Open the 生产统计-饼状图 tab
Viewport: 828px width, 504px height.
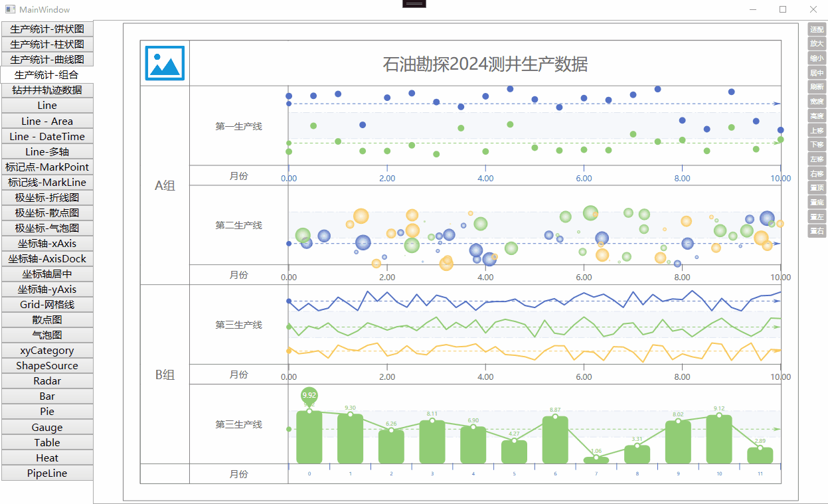pyautogui.click(x=47, y=29)
